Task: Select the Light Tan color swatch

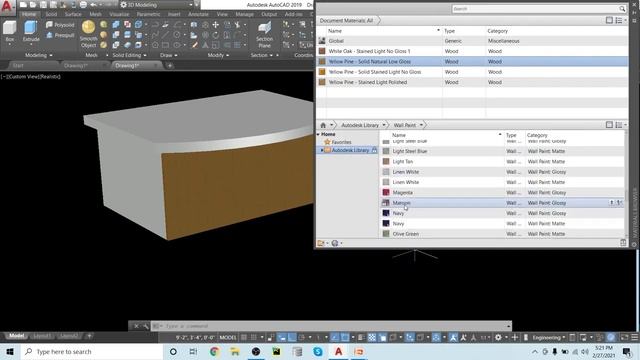Action: pos(386,162)
